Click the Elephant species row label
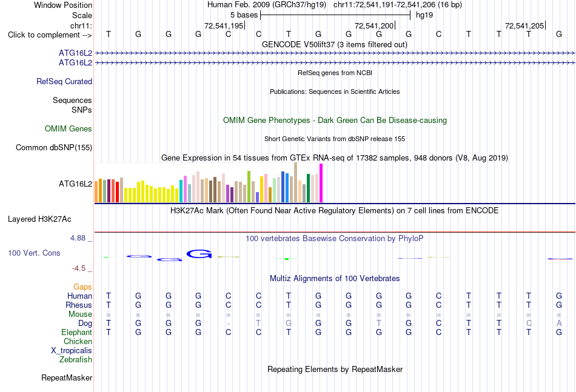576x392 pixels. [76, 332]
